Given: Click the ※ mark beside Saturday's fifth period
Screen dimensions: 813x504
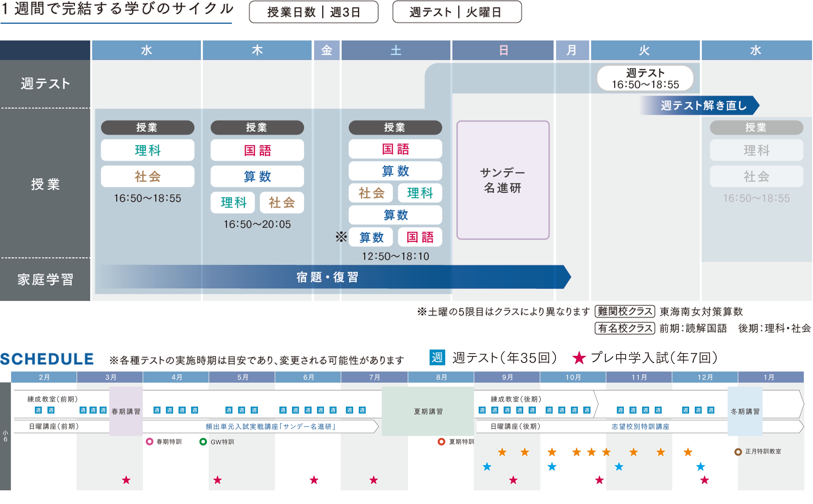Looking at the screenshot, I should pos(341,237).
